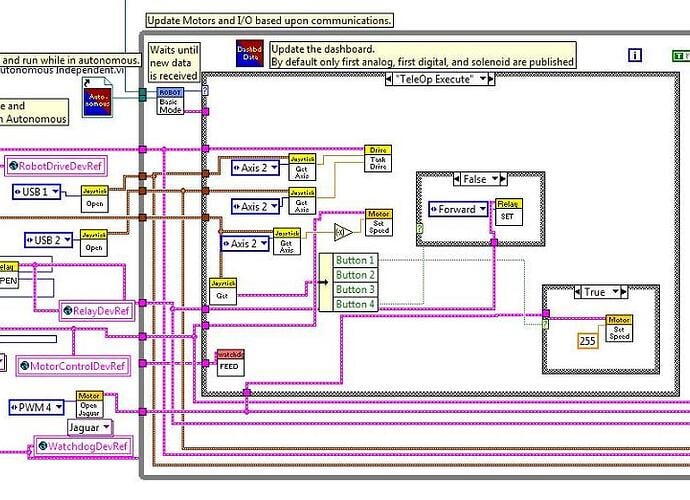Select Button 2 unbundle element

click(355, 275)
